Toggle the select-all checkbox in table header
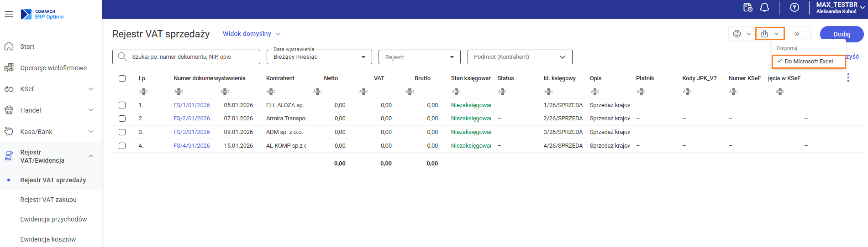 coord(122,78)
